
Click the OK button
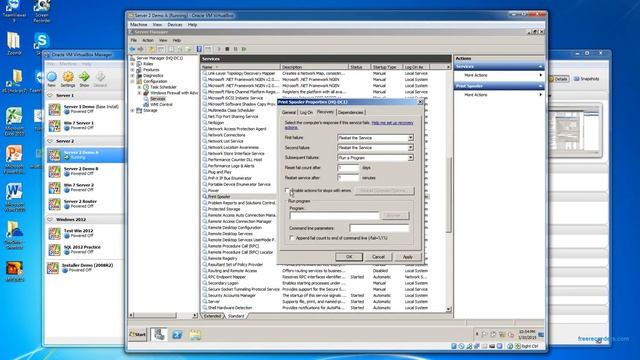[349, 257]
